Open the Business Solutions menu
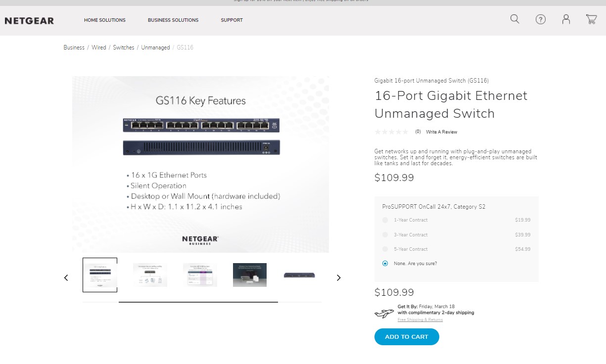The width and height of the screenshot is (606, 364). point(173,20)
